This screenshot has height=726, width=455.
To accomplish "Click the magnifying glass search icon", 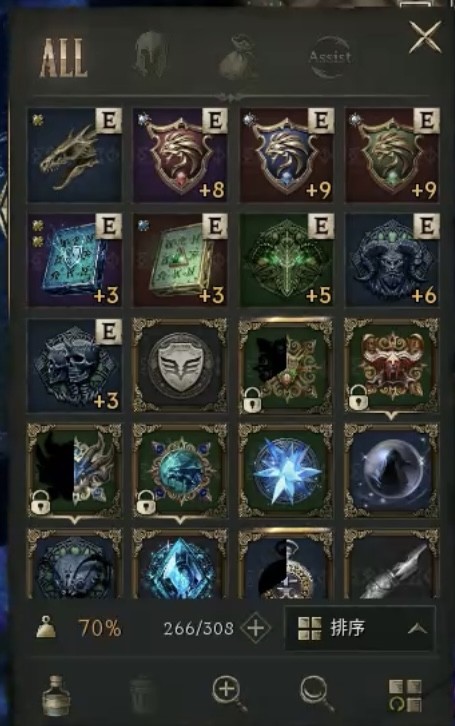I will 317,694.
